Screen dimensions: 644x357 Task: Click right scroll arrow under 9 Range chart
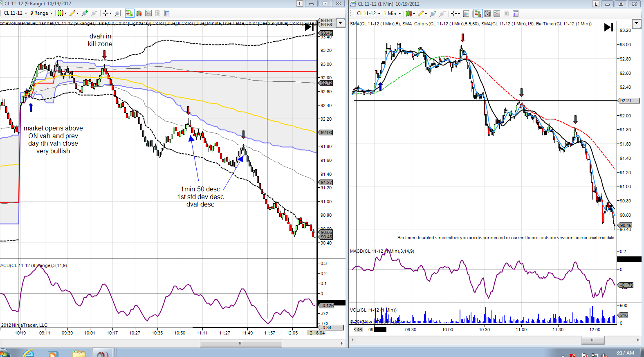[x=342, y=343]
